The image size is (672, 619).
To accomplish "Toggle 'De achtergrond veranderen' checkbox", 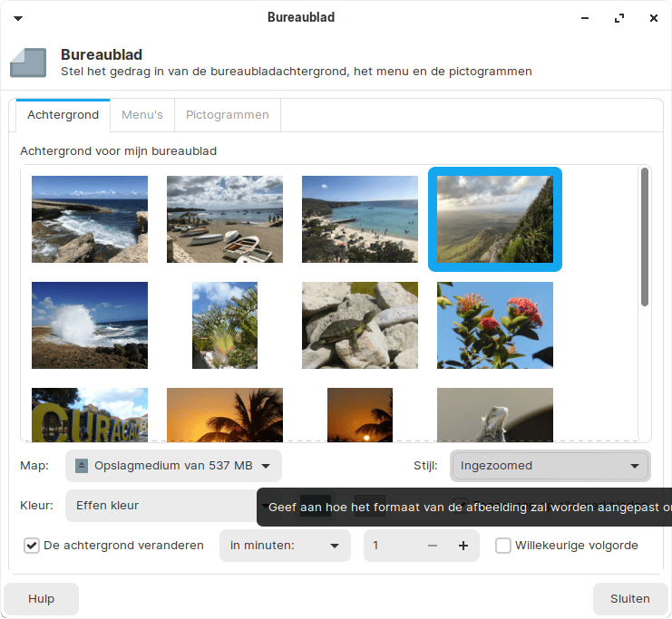I will (32, 546).
